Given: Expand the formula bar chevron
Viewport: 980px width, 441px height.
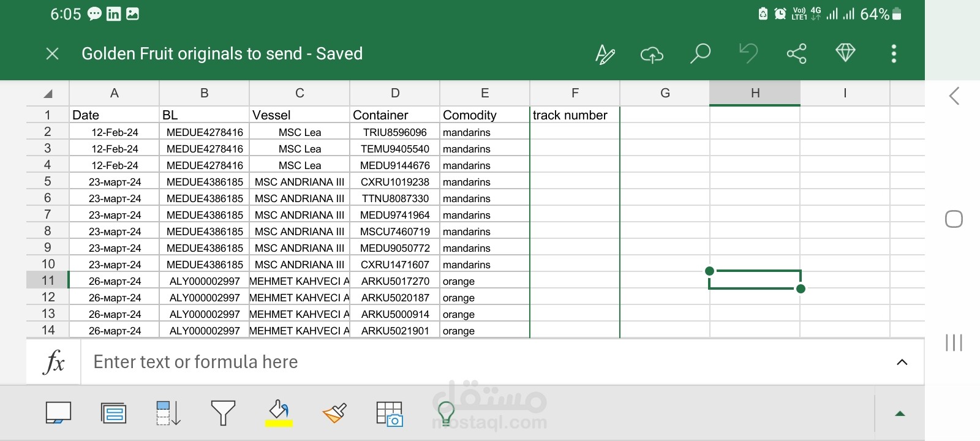Looking at the screenshot, I should (902, 362).
